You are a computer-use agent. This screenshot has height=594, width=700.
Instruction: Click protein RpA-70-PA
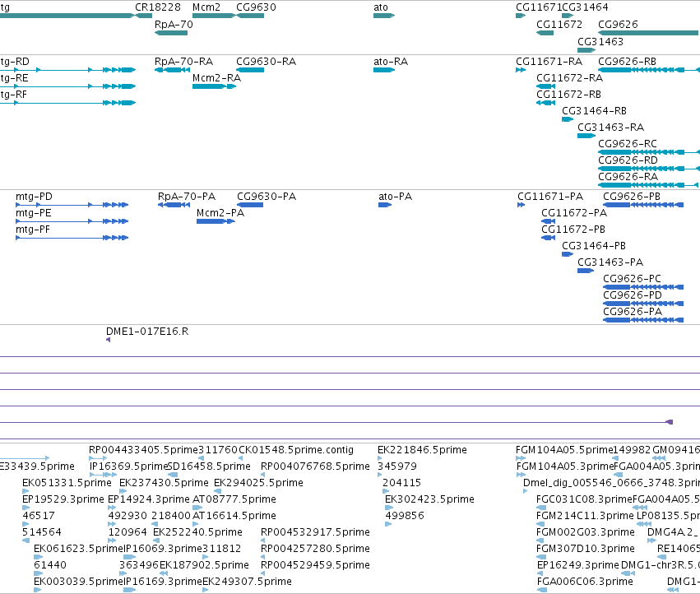pos(187,197)
